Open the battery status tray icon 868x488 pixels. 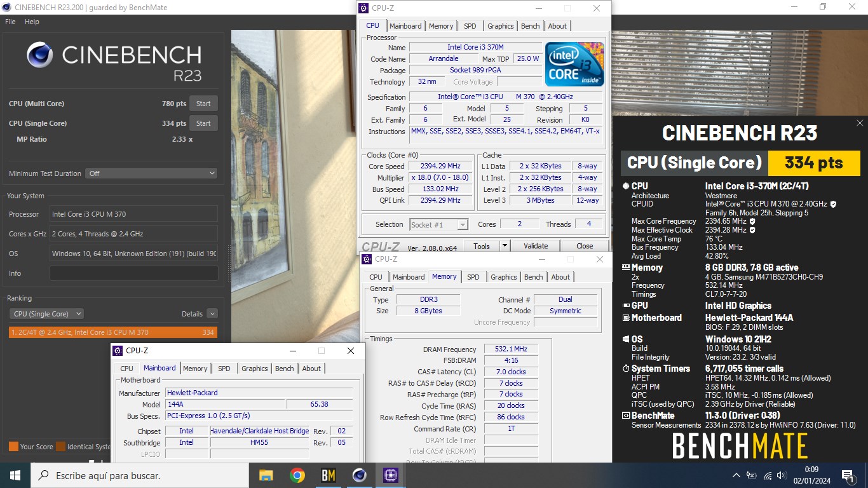coord(751,475)
